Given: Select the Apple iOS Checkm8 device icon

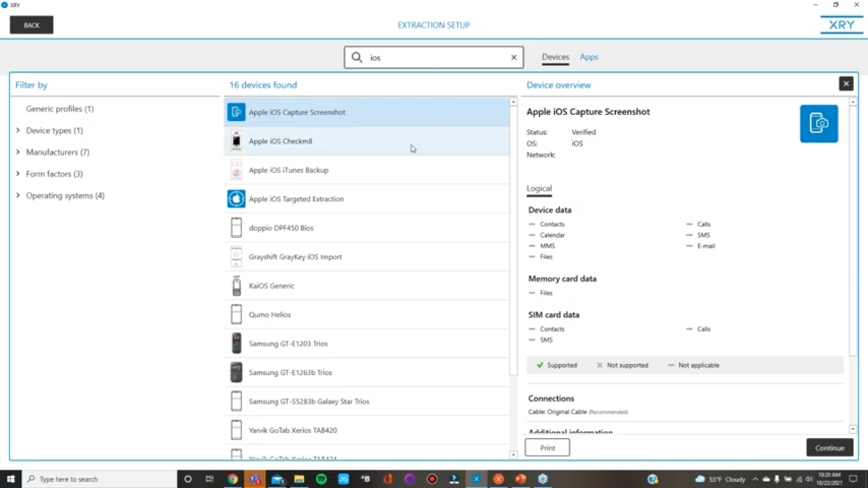Looking at the screenshot, I should coord(236,140).
